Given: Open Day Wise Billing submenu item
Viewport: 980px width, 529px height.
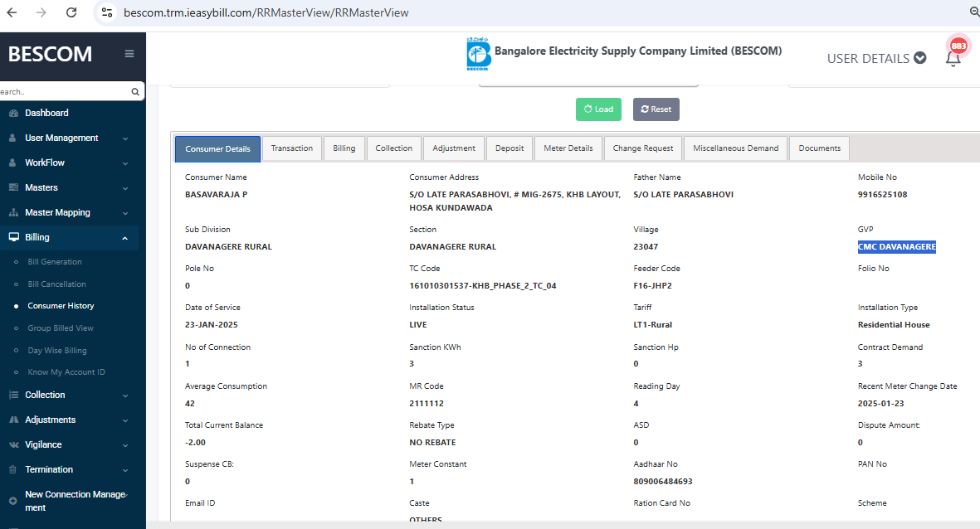Looking at the screenshot, I should (57, 351).
